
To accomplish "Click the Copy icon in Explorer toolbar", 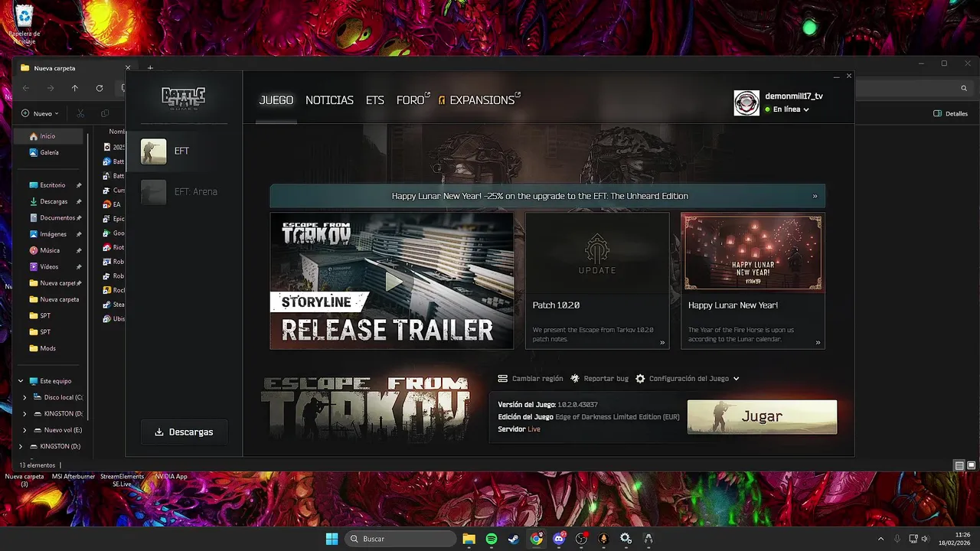I will click(105, 113).
